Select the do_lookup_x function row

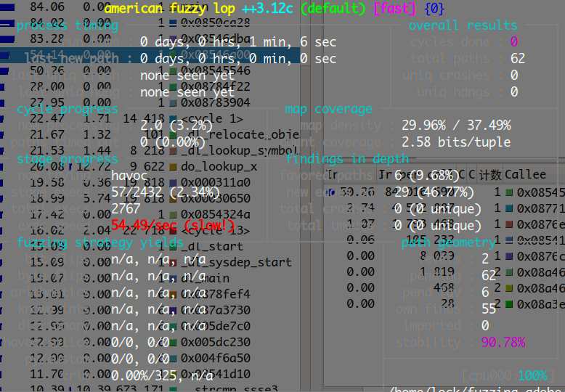tap(150, 166)
